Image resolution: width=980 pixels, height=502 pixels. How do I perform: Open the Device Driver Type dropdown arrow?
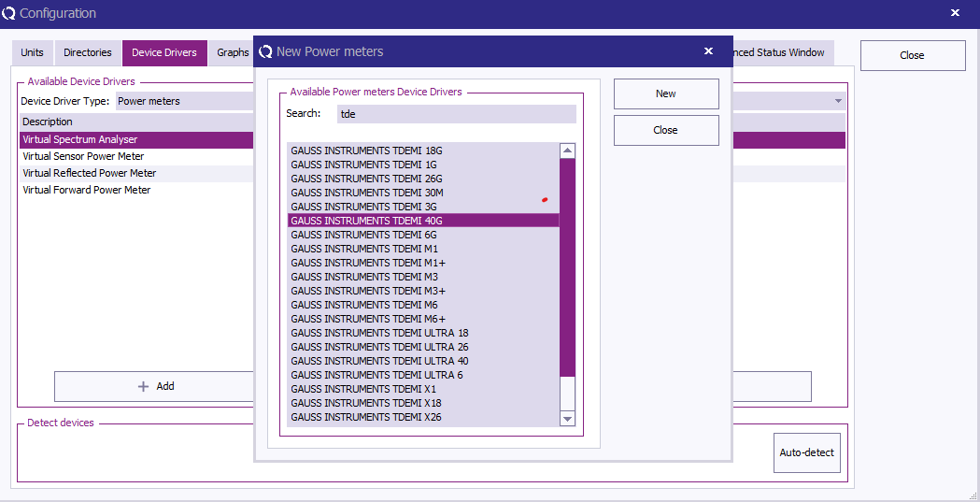click(838, 101)
